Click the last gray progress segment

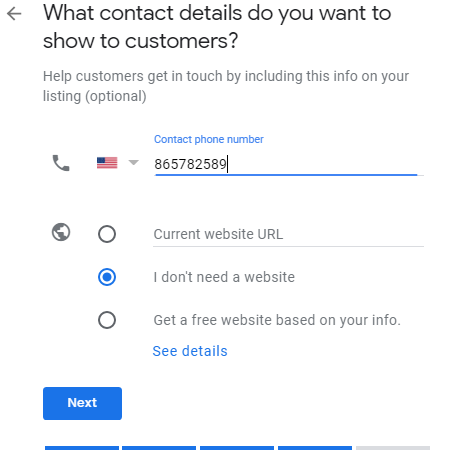393,448
